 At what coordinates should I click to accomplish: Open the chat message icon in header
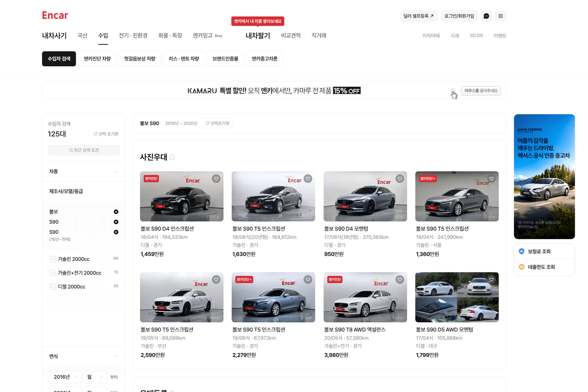486,16
